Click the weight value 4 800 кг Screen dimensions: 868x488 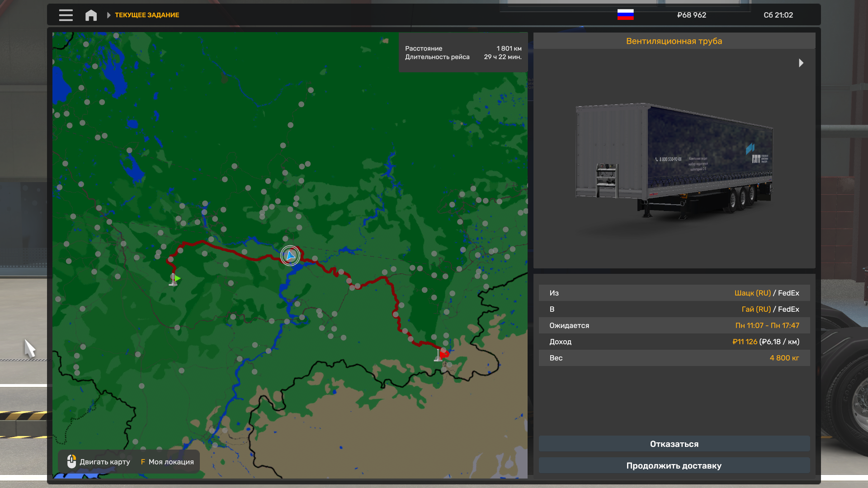pyautogui.click(x=784, y=358)
